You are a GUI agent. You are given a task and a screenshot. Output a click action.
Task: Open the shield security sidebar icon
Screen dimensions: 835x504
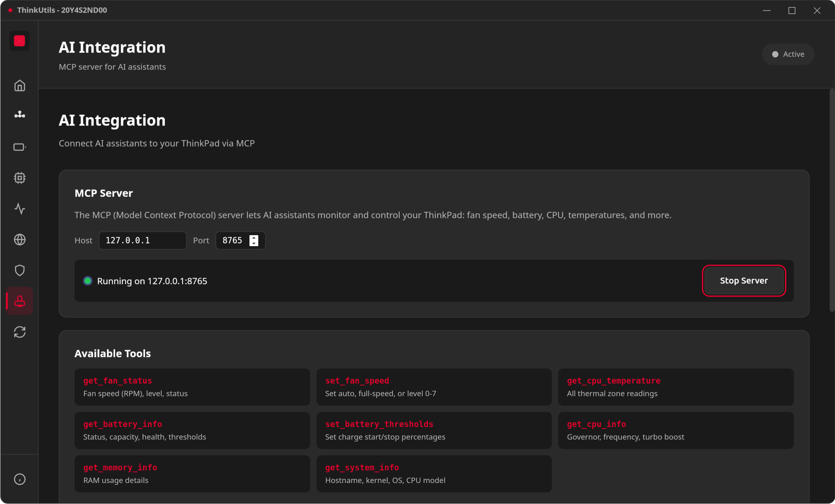[x=20, y=271]
